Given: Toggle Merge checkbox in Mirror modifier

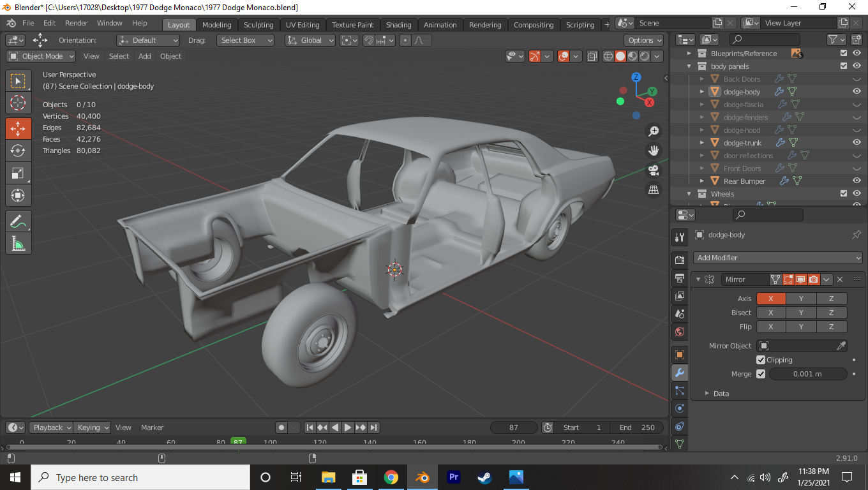Looking at the screenshot, I should point(761,374).
